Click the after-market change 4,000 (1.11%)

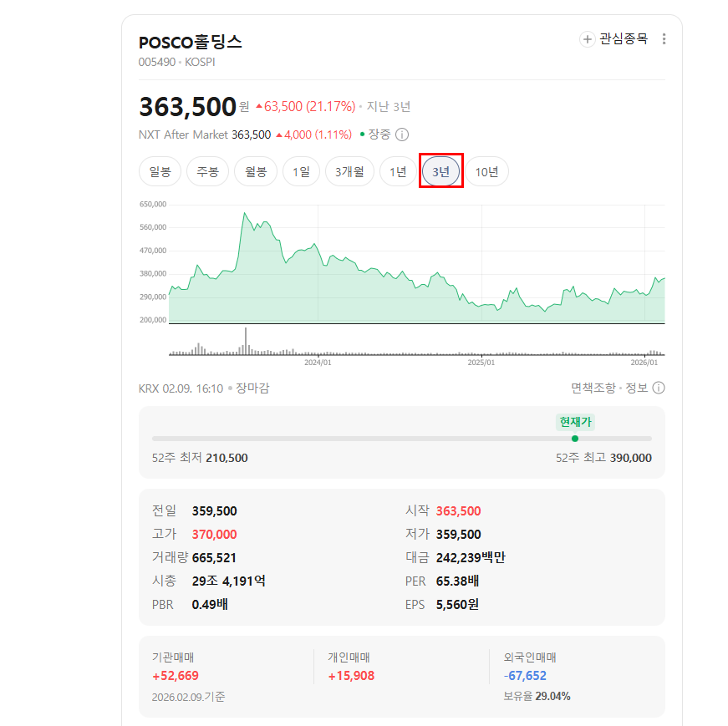314,135
